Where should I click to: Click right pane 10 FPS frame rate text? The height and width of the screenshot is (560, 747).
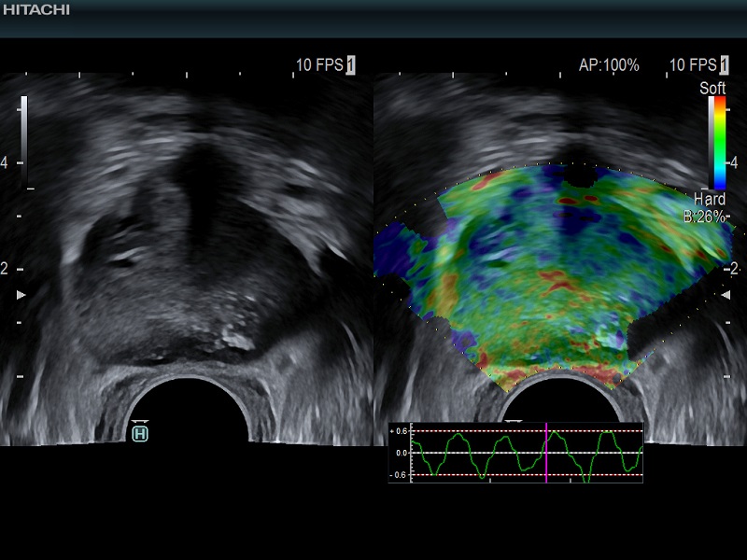pyautogui.click(x=692, y=65)
